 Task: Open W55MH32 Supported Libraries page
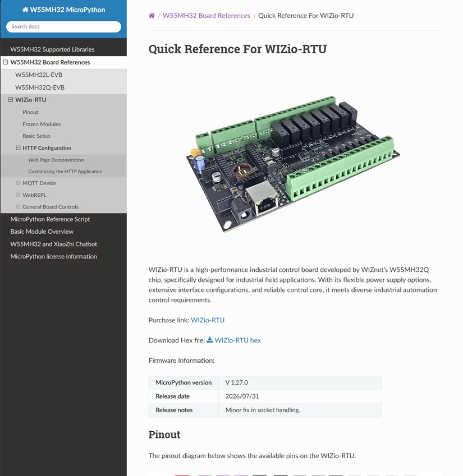pyautogui.click(x=52, y=49)
